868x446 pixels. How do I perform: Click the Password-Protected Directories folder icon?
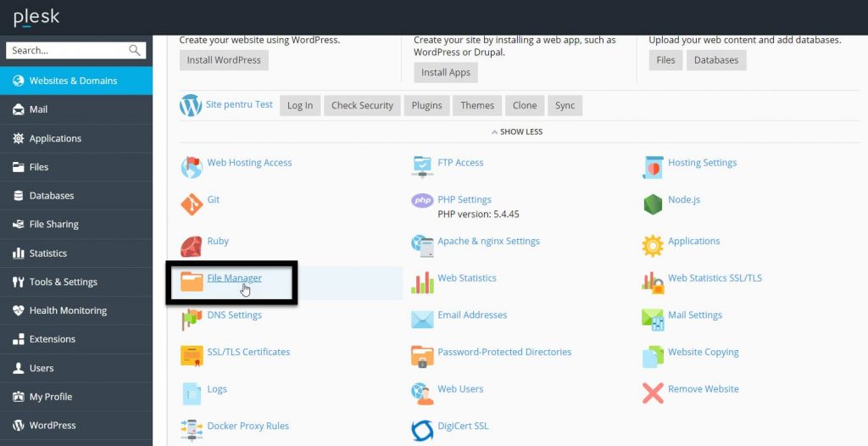pos(422,355)
